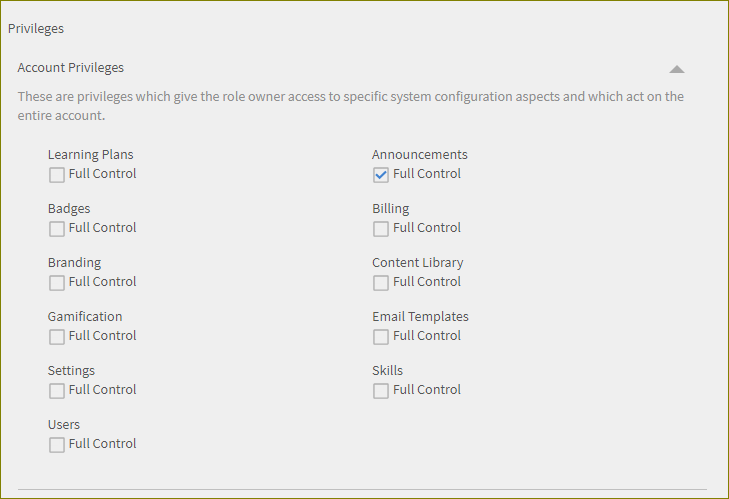Click the Learning Plans privilege label
The image size is (729, 499).
90,155
